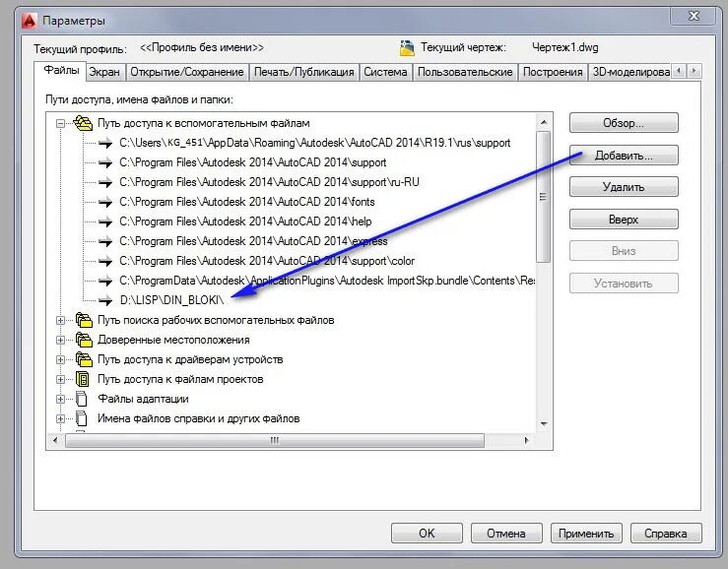
Task: Click the Обзор... button
Action: pos(624,123)
